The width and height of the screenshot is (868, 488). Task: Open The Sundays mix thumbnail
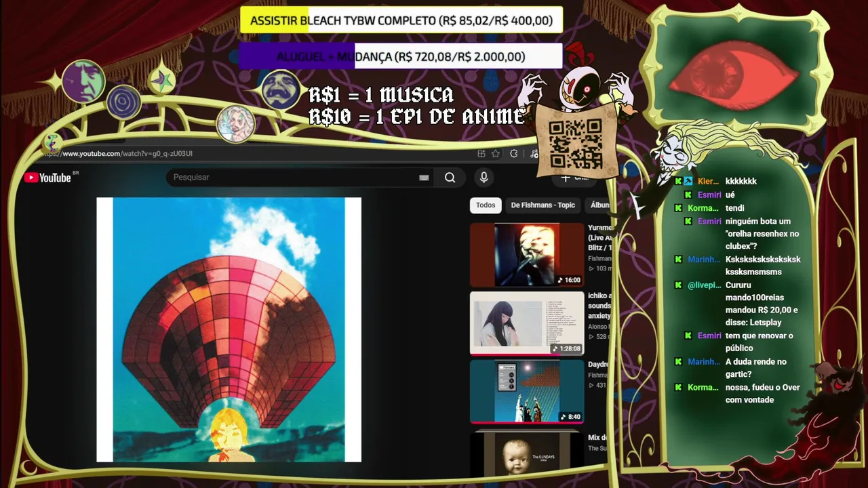[x=527, y=453]
